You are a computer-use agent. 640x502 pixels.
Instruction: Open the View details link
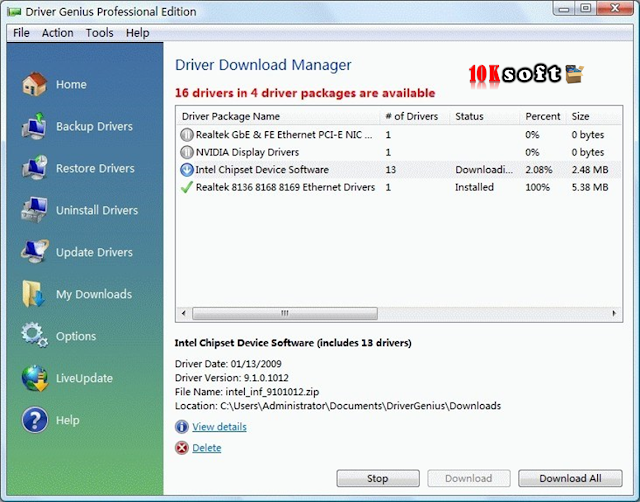[219, 427]
